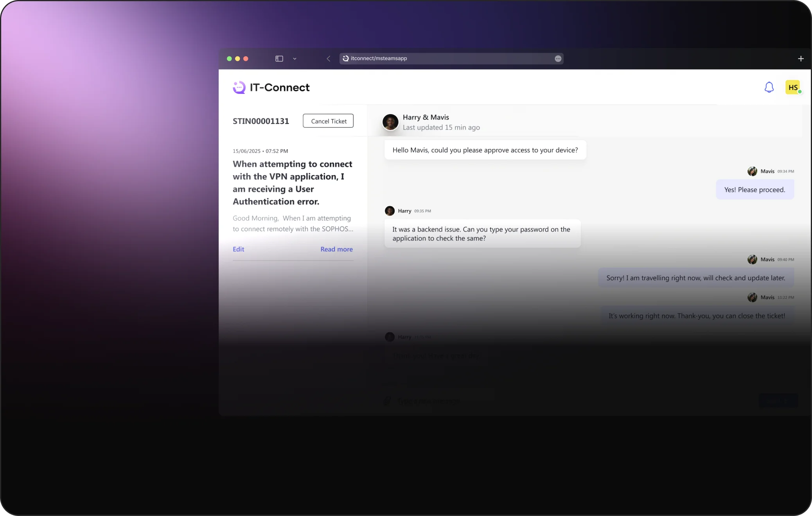Click the ticket number STIN00001131
The width and height of the screenshot is (812, 516).
click(x=261, y=121)
